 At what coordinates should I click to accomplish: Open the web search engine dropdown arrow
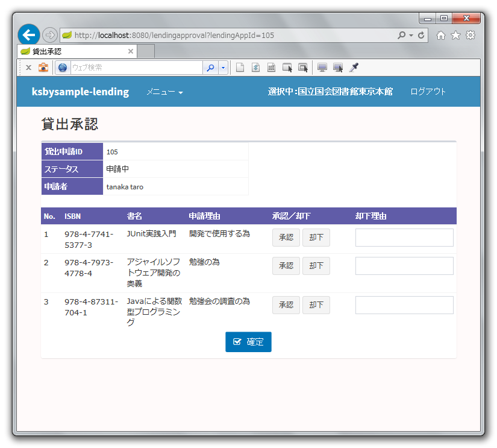click(223, 68)
